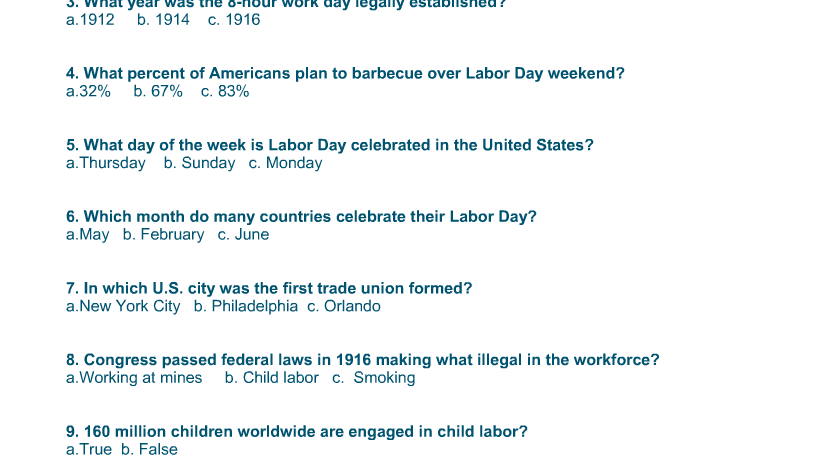
Task: Pick Monday as the Labor Day weekday
Action: pos(285,163)
